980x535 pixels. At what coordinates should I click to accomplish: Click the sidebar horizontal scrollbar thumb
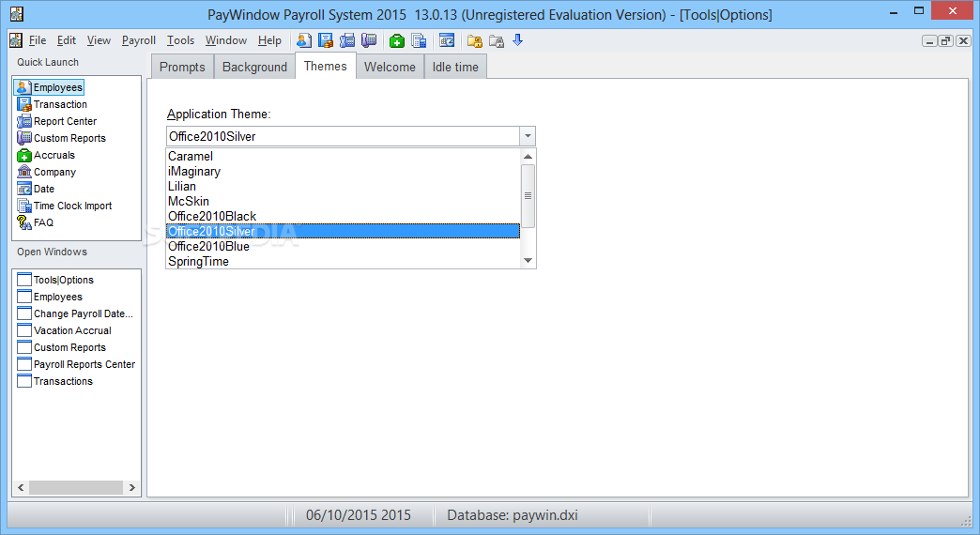click(x=76, y=487)
